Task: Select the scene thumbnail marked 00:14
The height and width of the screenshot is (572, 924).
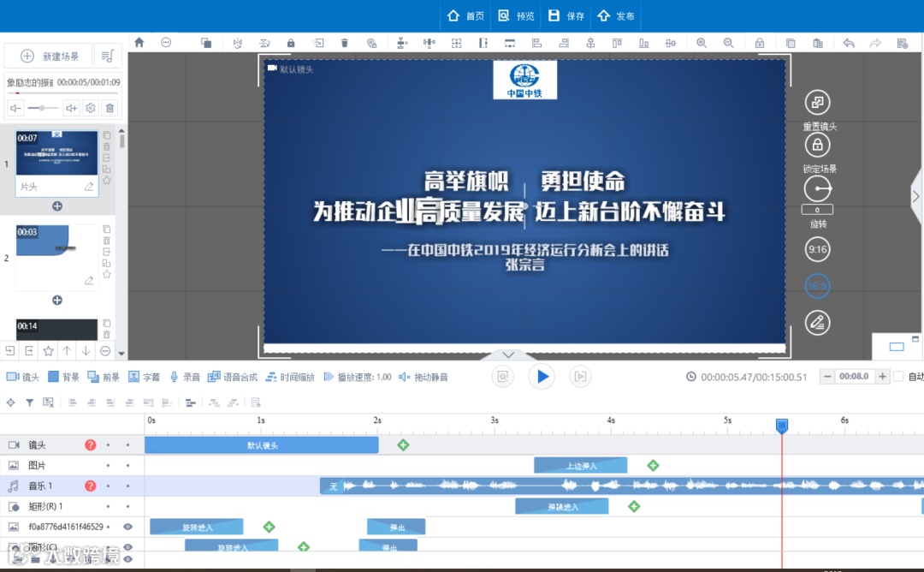Action: [56, 330]
